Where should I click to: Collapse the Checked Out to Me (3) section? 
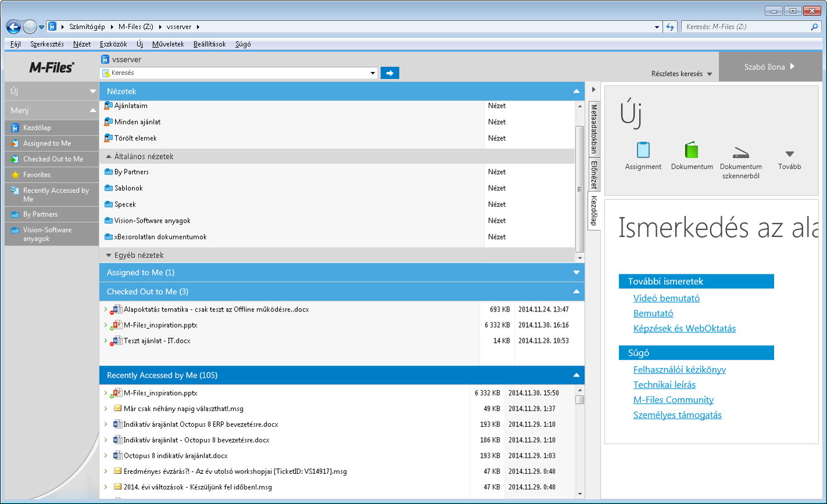pos(576,292)
